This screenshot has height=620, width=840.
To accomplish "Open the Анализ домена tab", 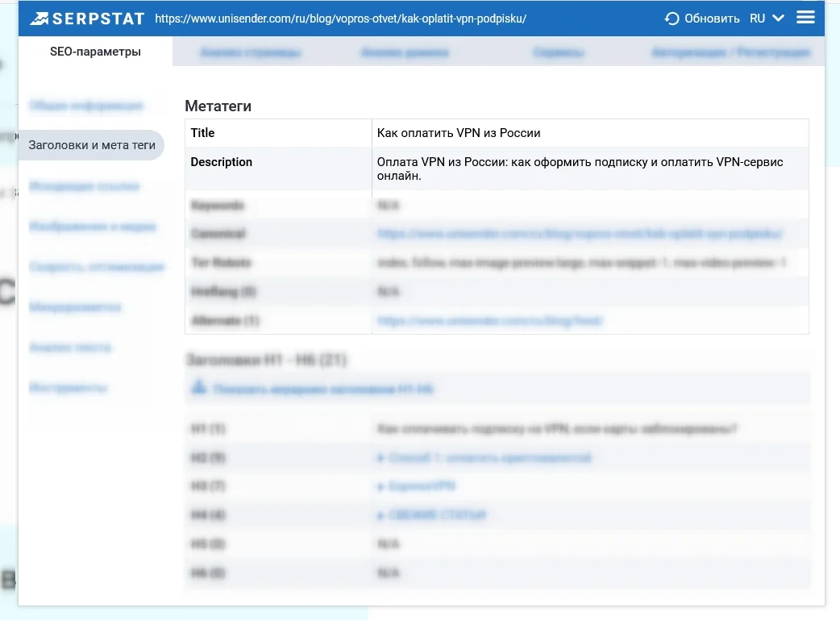I will 405,52.
